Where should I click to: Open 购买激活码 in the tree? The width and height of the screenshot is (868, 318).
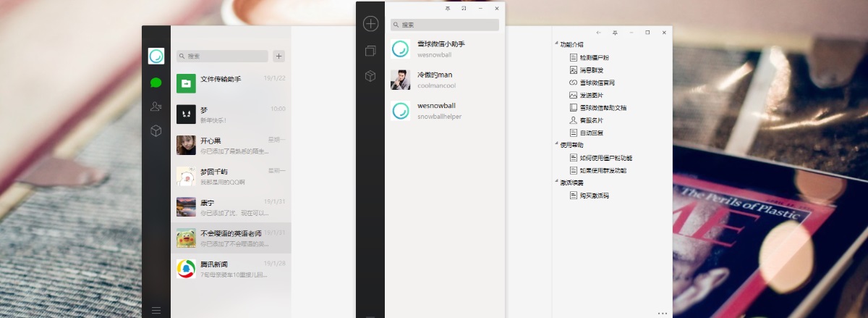click(595, 196)
